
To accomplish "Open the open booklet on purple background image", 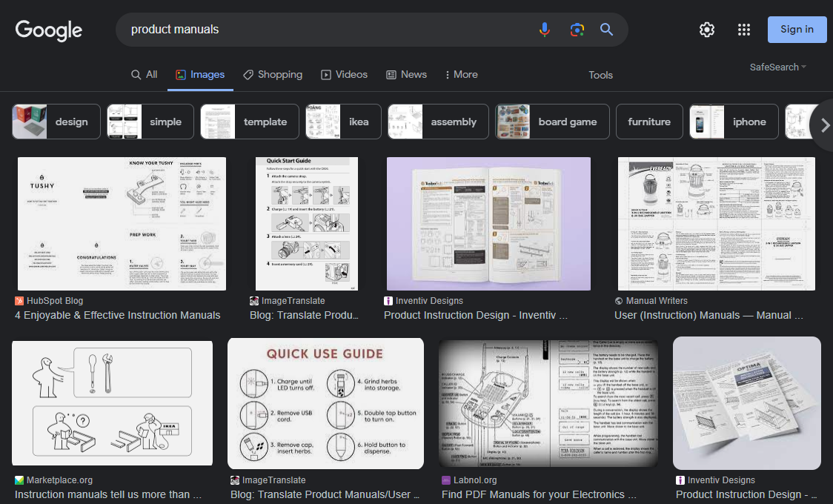I will click(x=488, y=224).
